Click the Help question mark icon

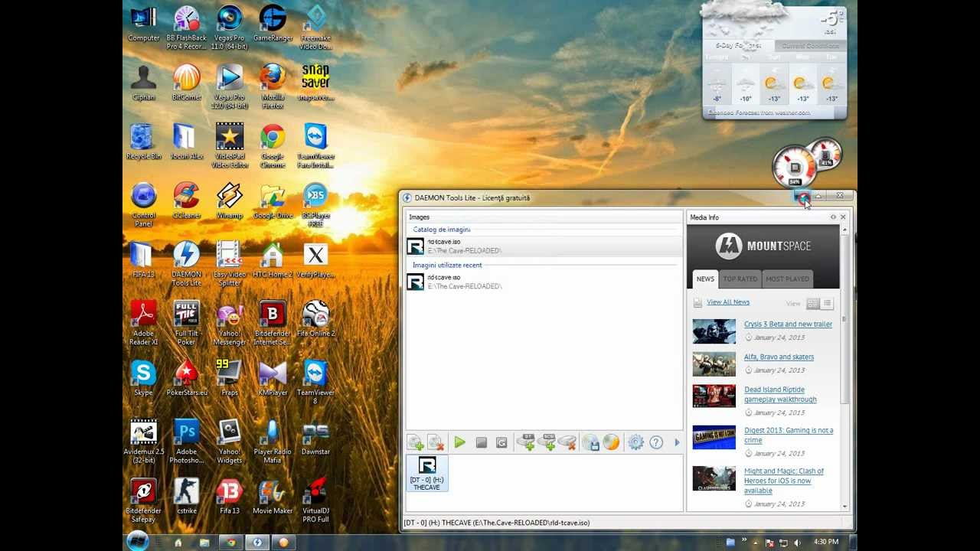pyautogui.click(x=656, y=442)
